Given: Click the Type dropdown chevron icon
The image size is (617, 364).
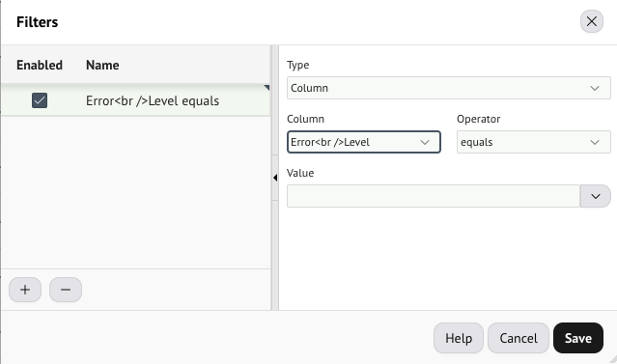Looking at the screenshot, I should tap(595, 88).
